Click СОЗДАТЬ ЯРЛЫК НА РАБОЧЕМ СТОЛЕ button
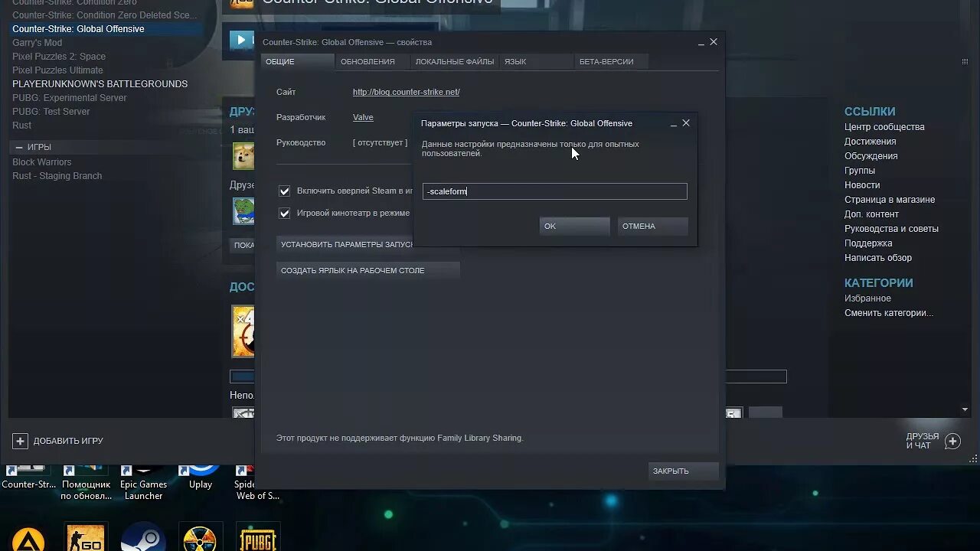The image size is (980, 551). click(367, 270)
